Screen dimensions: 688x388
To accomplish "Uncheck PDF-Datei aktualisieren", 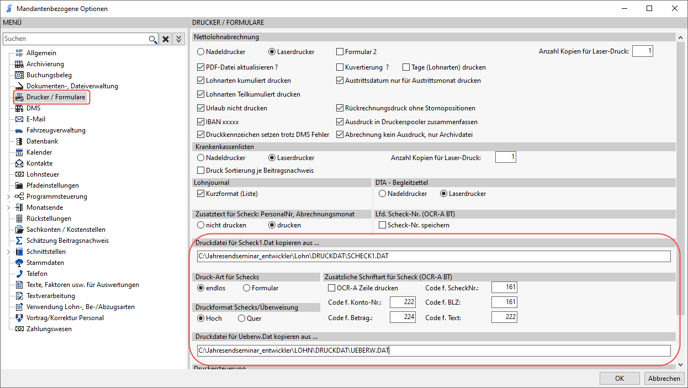I will [201, 67].
